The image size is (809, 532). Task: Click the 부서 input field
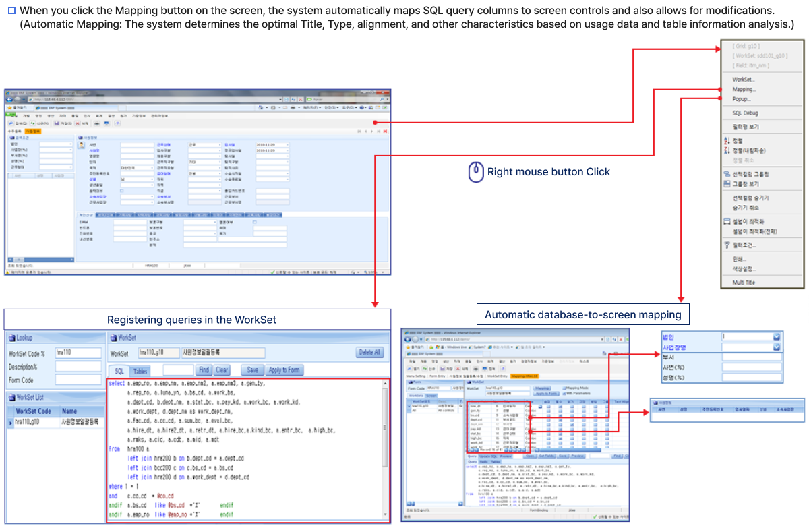(752, 357)
